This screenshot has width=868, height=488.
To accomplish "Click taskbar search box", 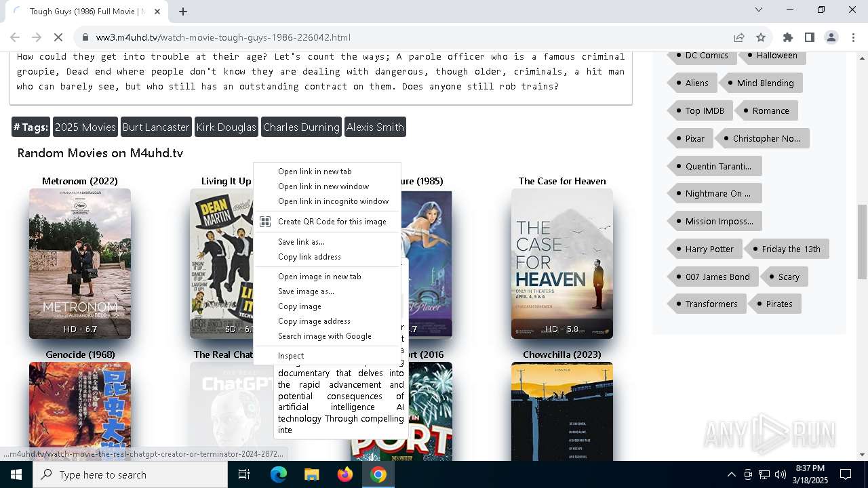I will [130, 474].
